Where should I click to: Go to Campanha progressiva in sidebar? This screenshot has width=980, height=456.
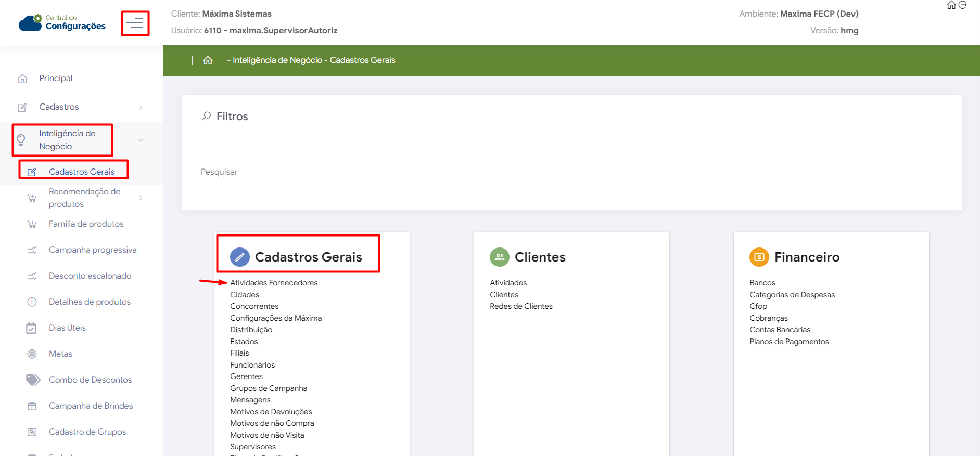click(93, 250)
